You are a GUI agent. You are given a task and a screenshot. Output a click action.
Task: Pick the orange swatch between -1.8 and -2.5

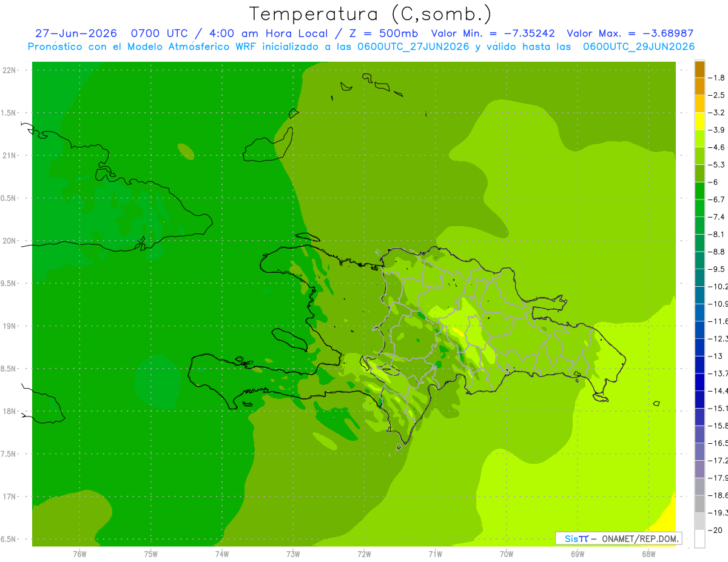coord(699,87)
